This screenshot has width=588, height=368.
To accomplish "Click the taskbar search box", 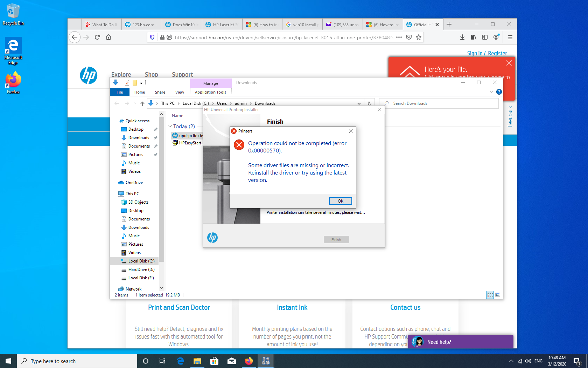I will pyautogui.click(x=77, y=361).
